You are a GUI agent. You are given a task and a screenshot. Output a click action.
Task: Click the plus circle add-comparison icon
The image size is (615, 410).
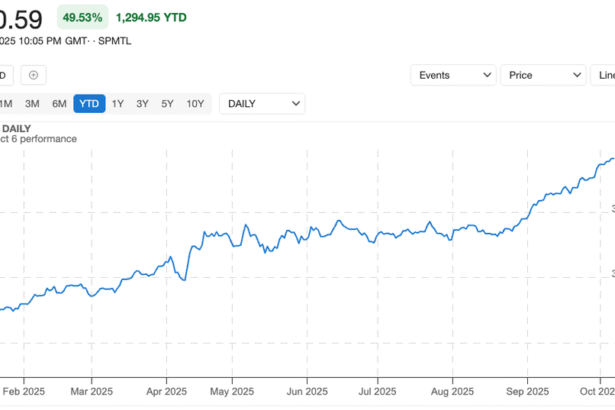pyautogui.click(x=33, y=75)
